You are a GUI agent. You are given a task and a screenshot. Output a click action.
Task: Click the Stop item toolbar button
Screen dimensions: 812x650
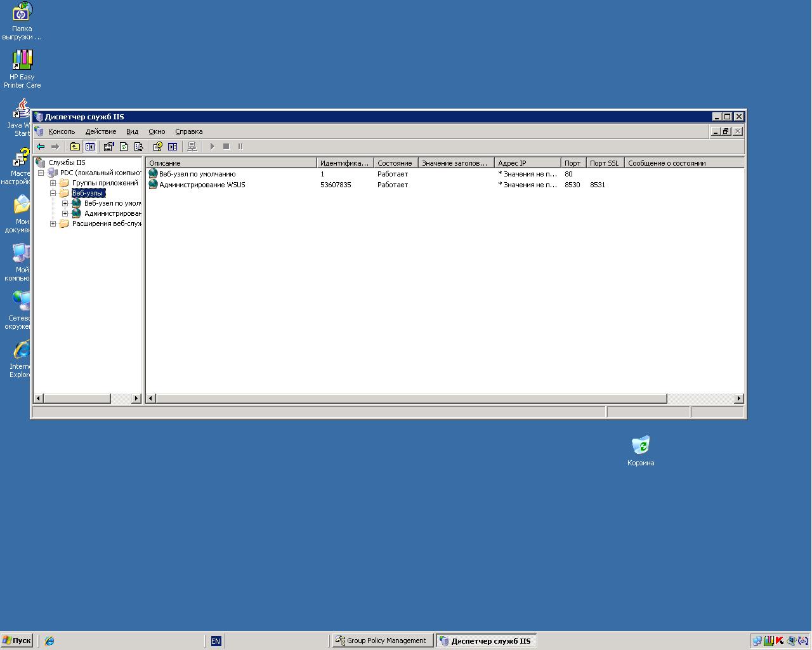[226, 147]
